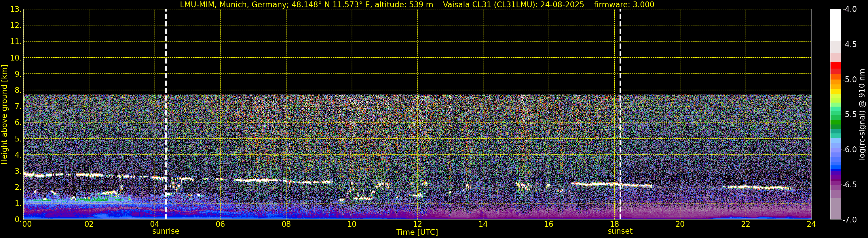This screenshot has height=238, width=868.
Task: Select the "sunset" label under the time axis
Action: [x=620, y=231]
